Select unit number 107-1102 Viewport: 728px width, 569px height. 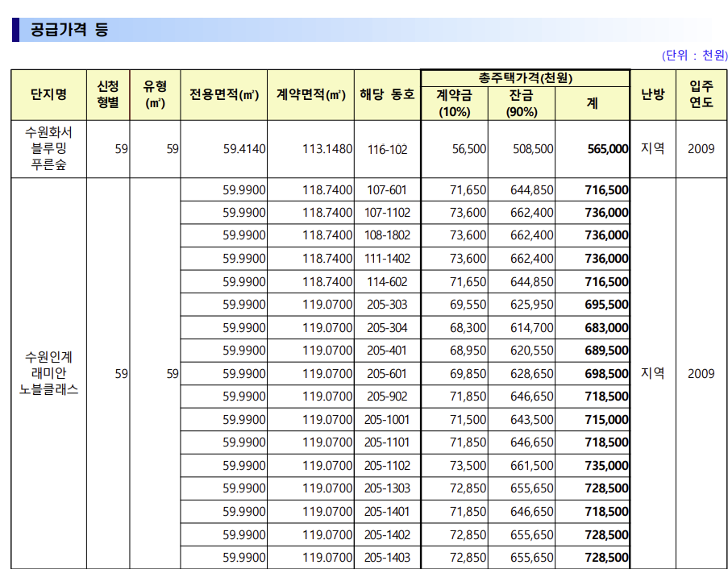[x=387, y=213]
